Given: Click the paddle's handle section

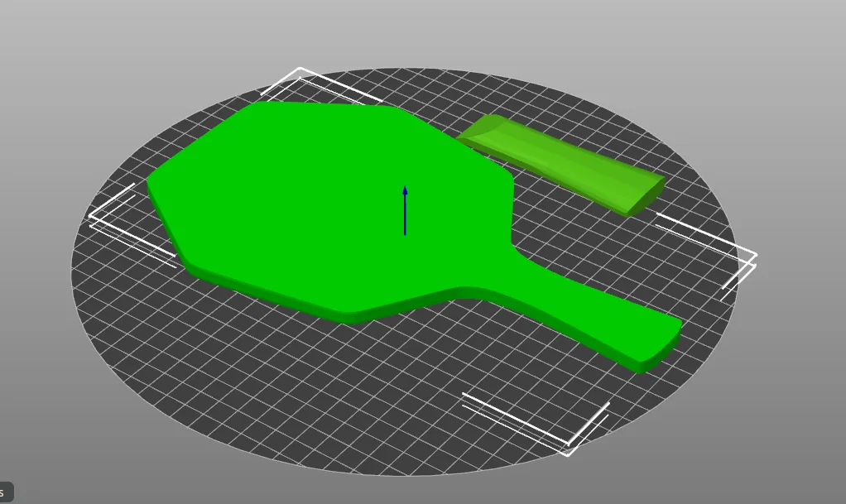Looking at the screenshot, I should click(x=579, y=319).
